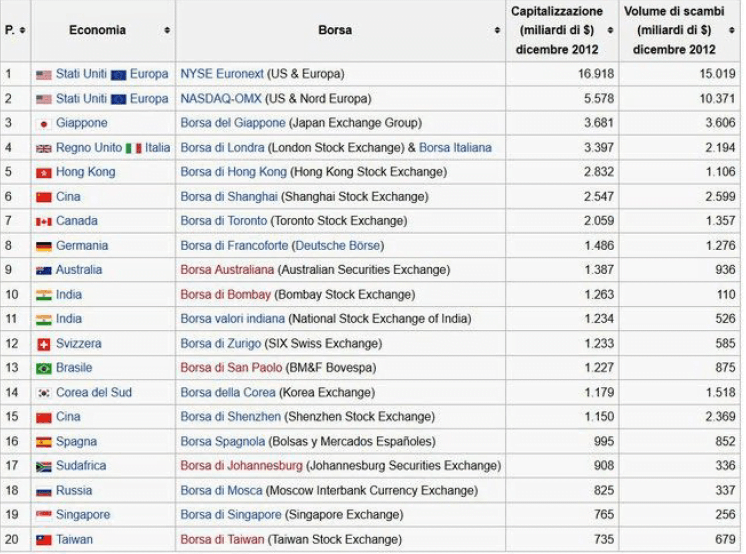
Task: Open the red Borsa di Taiwan link
Action: point(222,540)
